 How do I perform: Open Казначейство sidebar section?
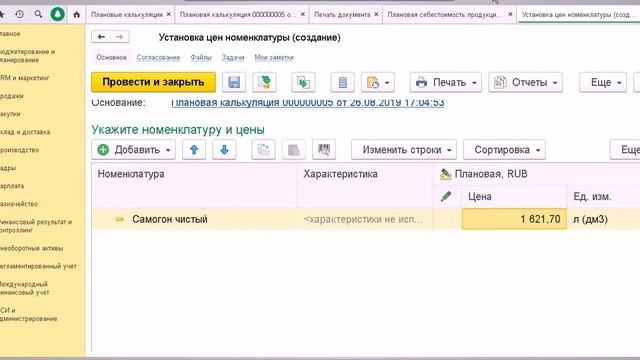tap(19, 204)
